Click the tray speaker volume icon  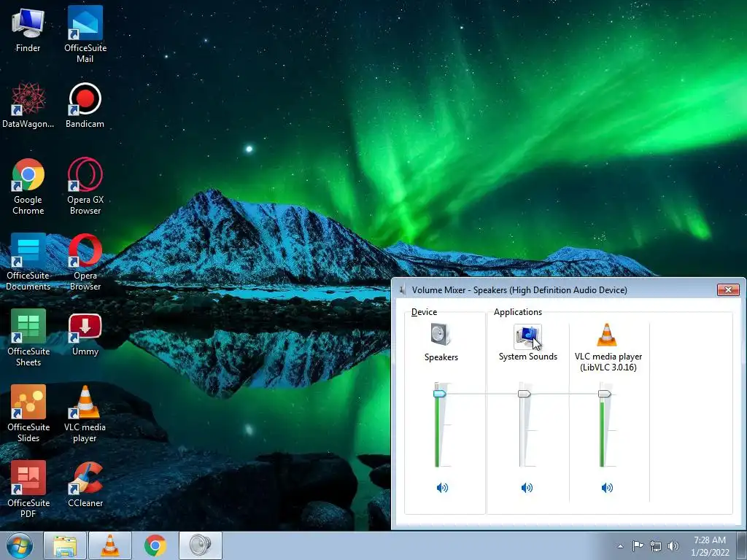point(673,546)
